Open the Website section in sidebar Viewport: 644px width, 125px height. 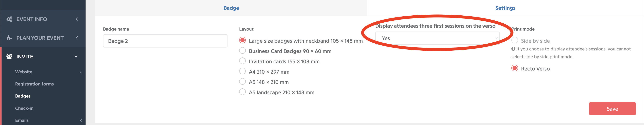click(24, 72)
